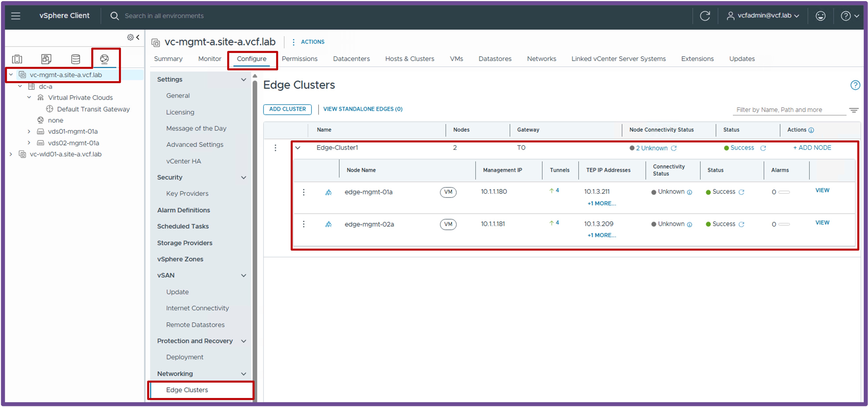Switch to VMs and Templates inventory view

click(46, 59)
